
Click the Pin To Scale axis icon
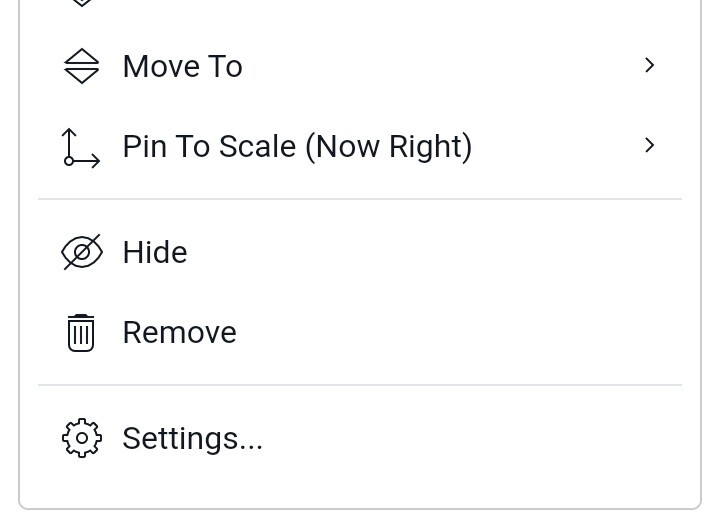[82, 147]
